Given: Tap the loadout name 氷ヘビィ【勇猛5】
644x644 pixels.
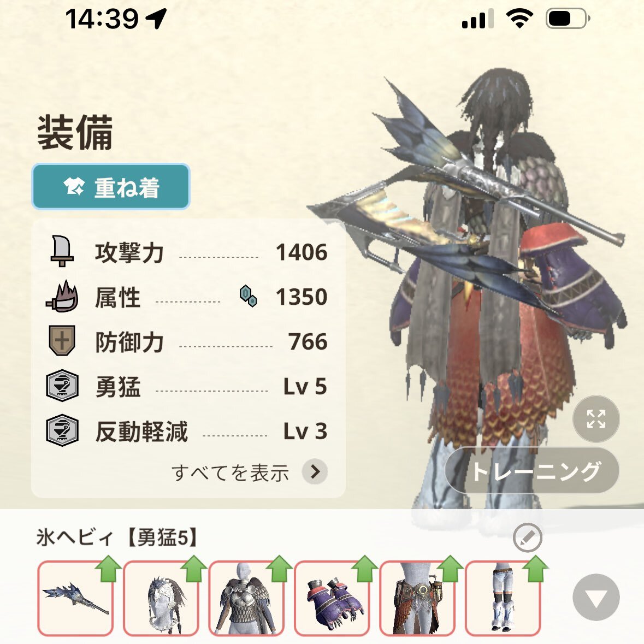Looking at the screenshot, I should (117, 537).
